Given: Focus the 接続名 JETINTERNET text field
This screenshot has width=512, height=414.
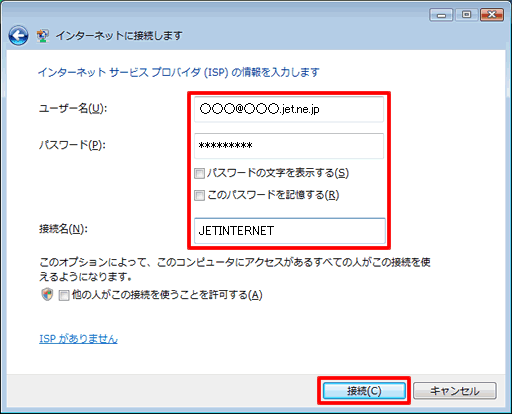Looking at the screenshot, I should pyautogui.click(x=290, y=231).
